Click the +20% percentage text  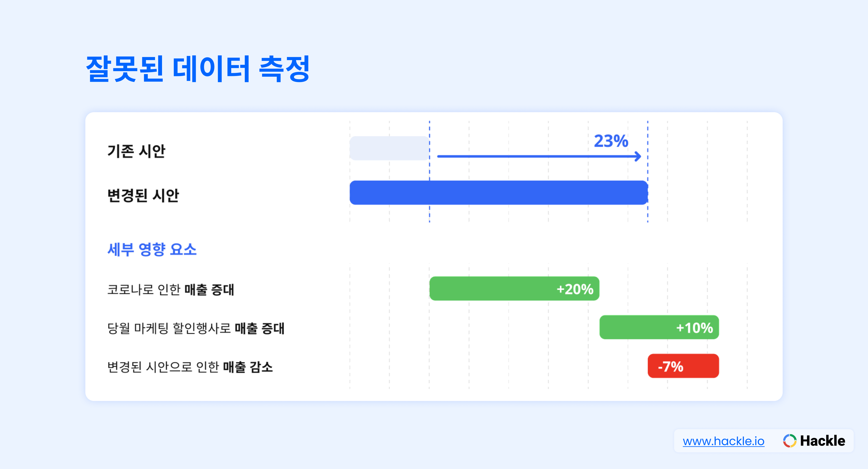[x=575, y=289]
